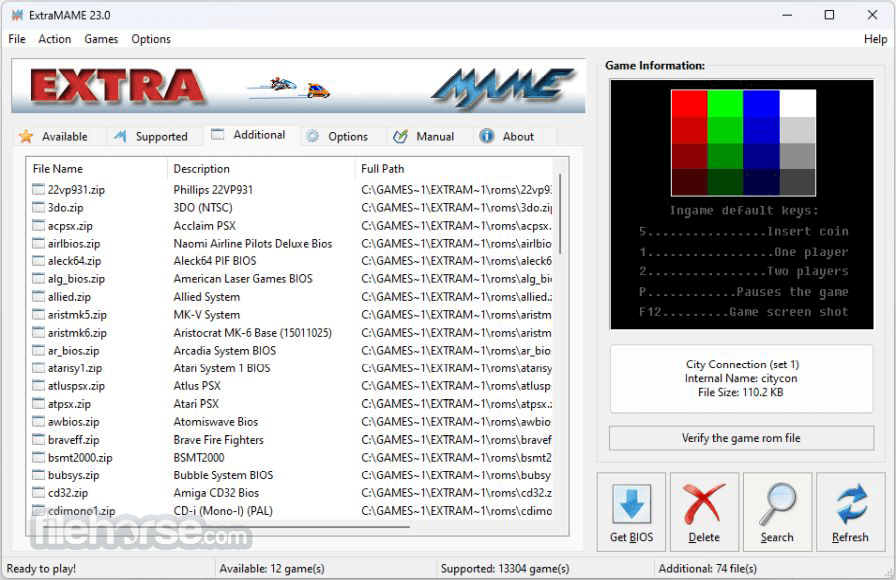The image size is (896, 580).
Task: Click the file icon beside airlbios.zip
Action: coord(38,243)
